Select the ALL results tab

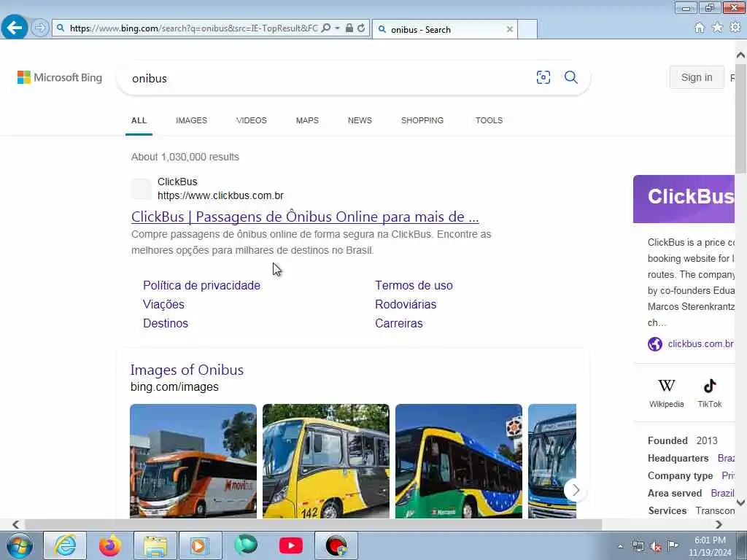[x=139, y=120]
